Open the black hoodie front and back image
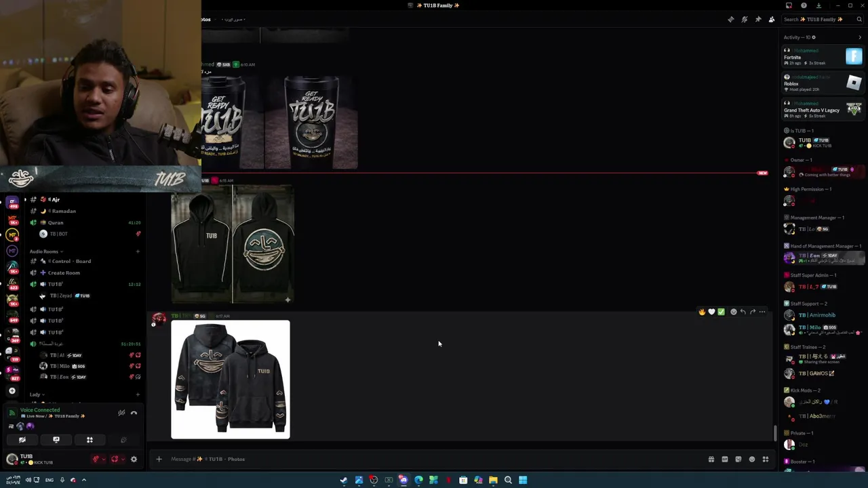 (x=233, y=244)
